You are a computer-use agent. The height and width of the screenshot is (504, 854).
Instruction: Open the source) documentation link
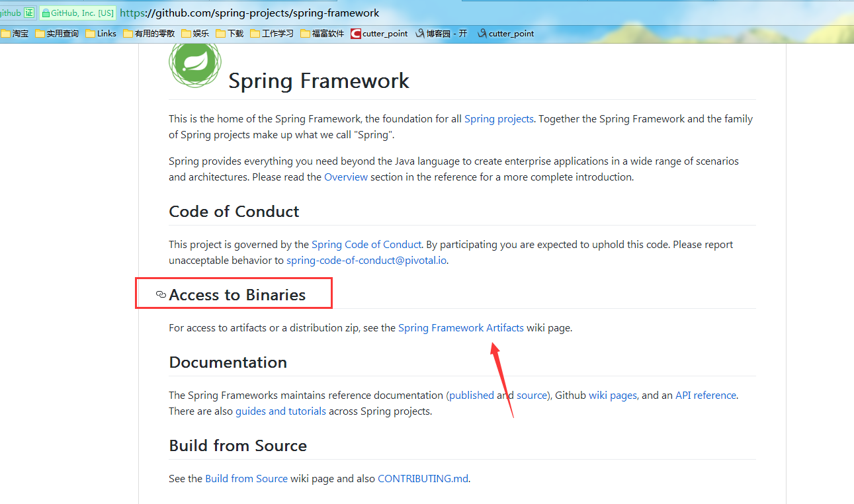click(x=533, y=396)
